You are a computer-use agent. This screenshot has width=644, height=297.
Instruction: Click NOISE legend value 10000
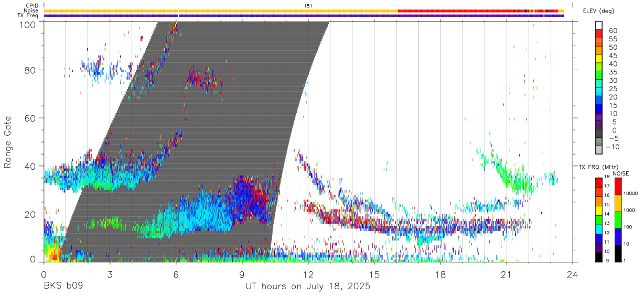(631, 193)
